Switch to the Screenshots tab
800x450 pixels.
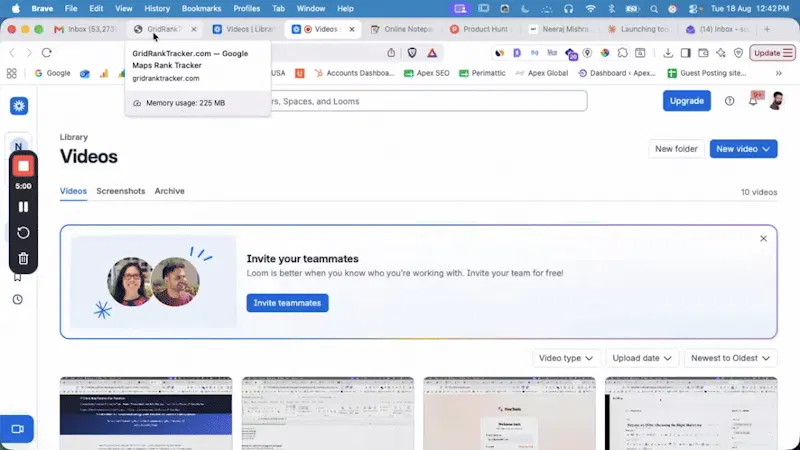tap(121, 191)
